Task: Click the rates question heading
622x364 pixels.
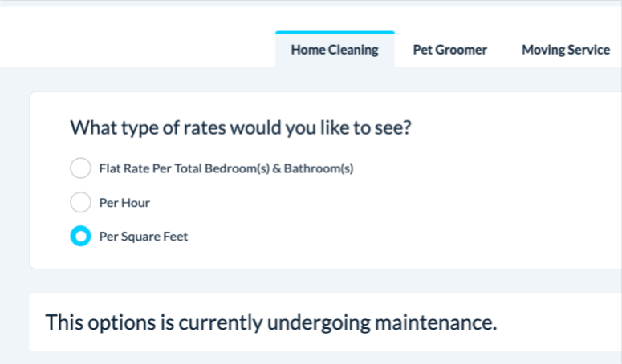Action: [x=241, y=128]
